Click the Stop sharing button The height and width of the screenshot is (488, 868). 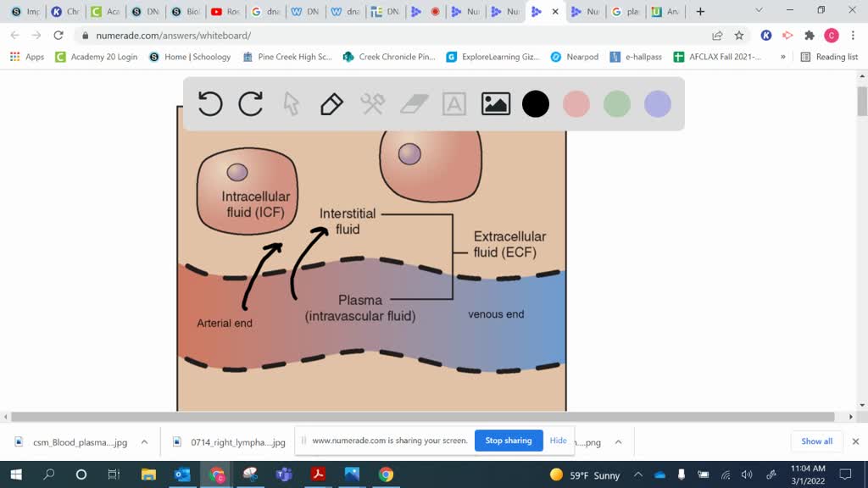[x=509, y=441]
